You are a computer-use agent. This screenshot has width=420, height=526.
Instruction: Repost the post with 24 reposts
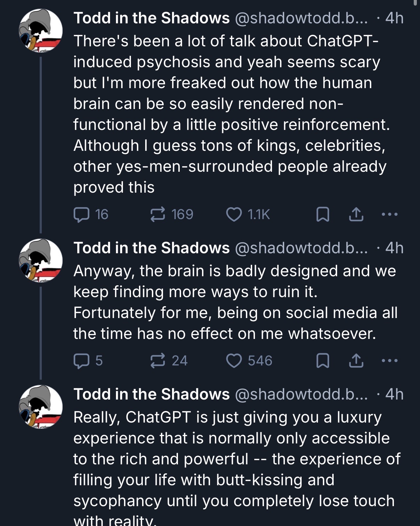click(x=169, y=361)
